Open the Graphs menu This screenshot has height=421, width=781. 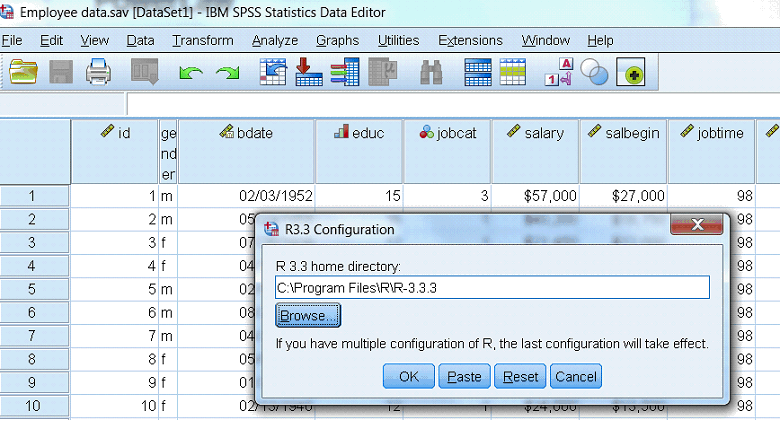pyautogui.click(x=337, y=40)
